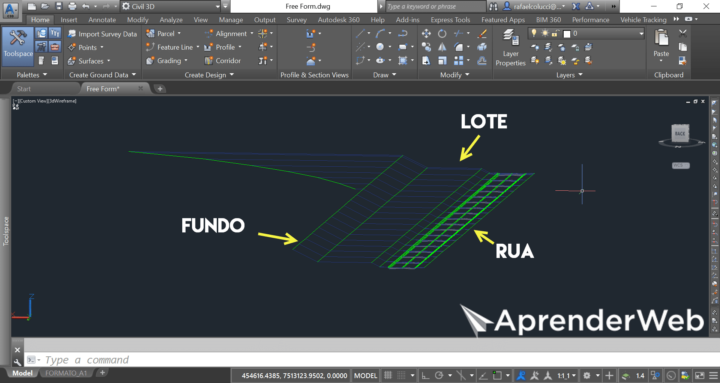Open the Civil 3D workspace dropdown
This screenshot has width=720, height=383.
click(x=170, y=6)
